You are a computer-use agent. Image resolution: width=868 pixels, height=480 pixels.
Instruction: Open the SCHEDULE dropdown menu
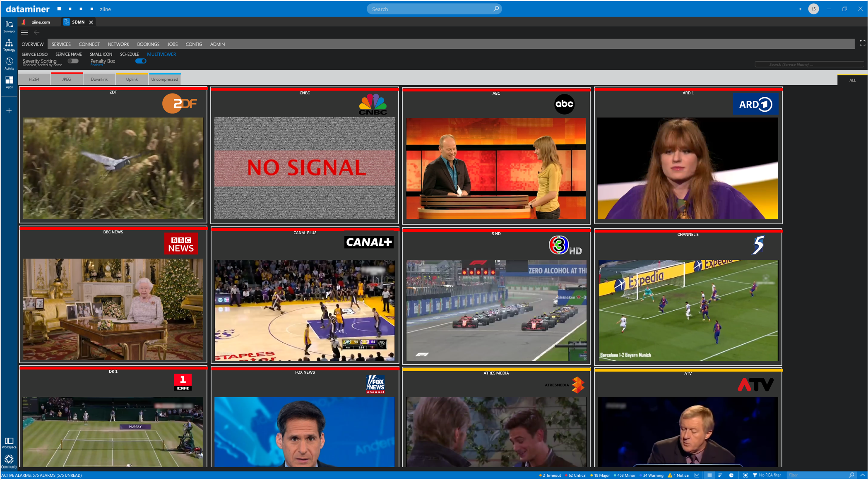point(129,54)
